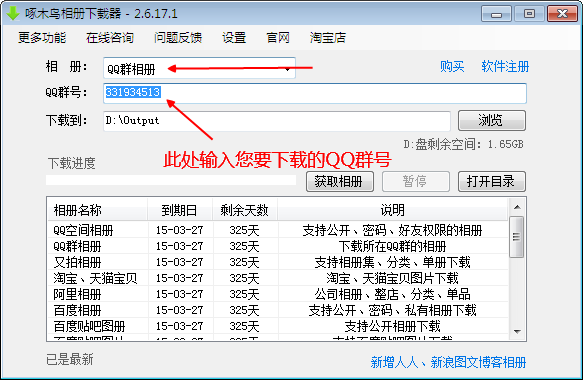
Task: Click the 软件注册 link
Action: tap(505, 67)
